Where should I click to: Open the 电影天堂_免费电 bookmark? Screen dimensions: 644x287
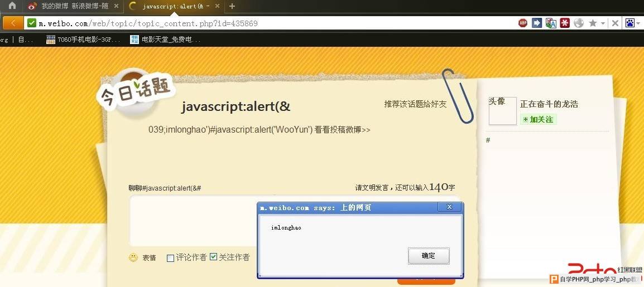click(166, 40)
